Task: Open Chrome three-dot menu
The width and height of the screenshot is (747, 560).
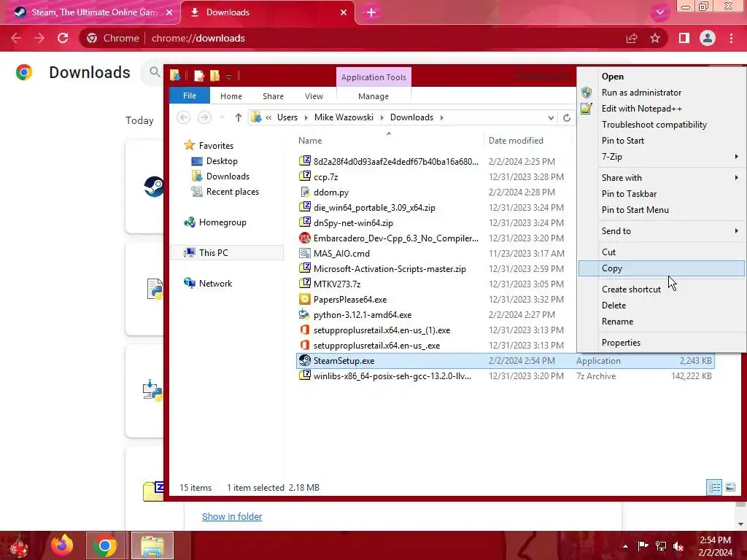Action: (x=731, y=38)
